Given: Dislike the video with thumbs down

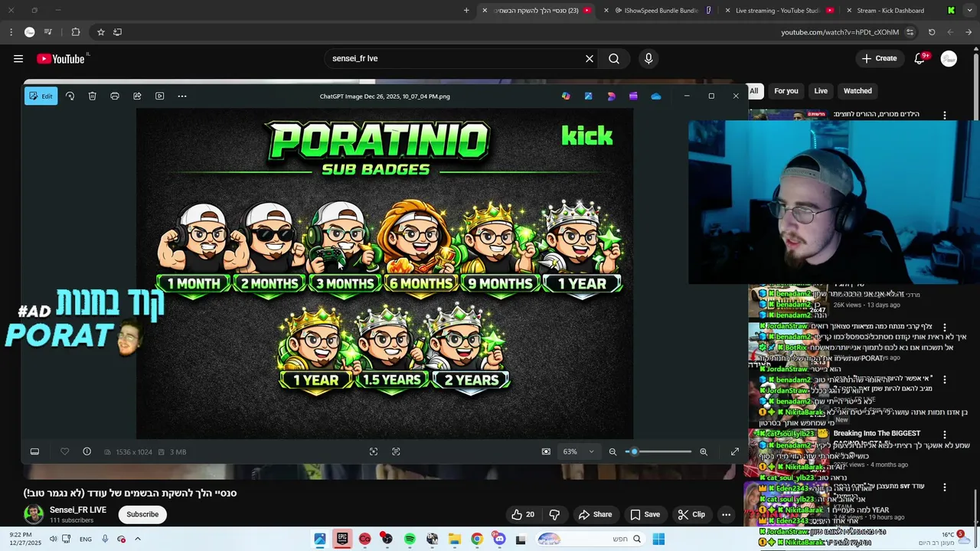Looking at the screenshot, I should tap(555, 514).
